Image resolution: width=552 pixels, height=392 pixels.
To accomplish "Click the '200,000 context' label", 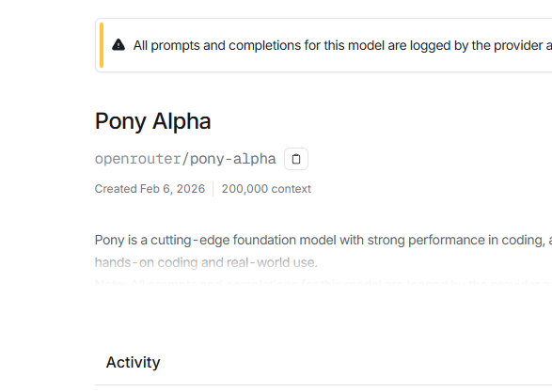I will point(266,189).
